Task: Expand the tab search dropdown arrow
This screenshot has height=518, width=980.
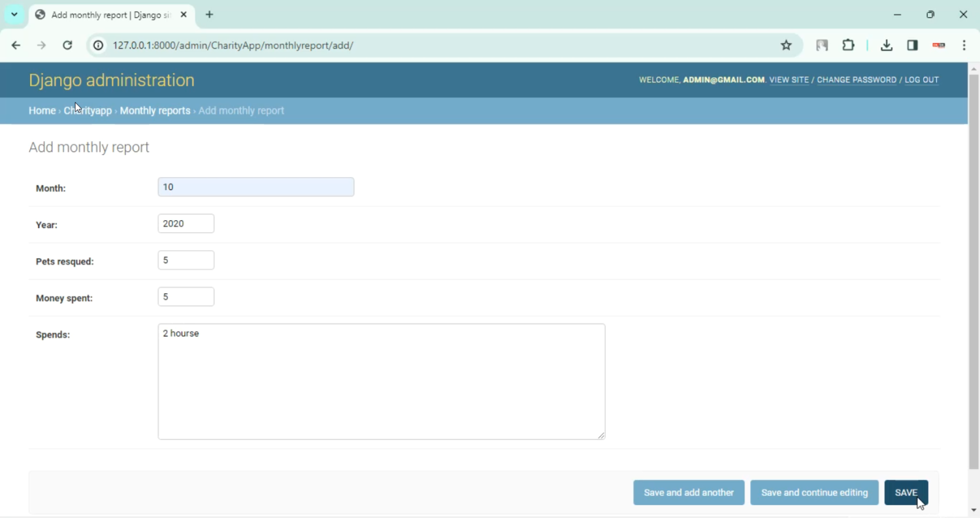Action: click(x=14, y=14)
